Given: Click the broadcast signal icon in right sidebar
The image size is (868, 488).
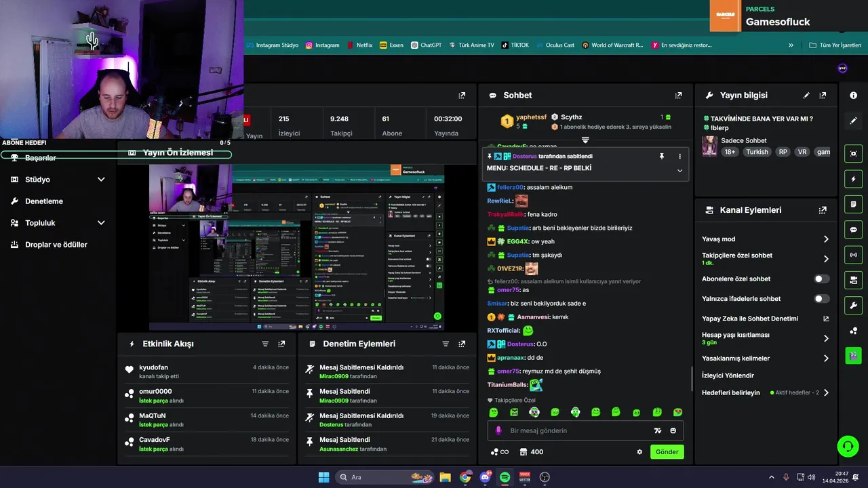Looking at the screenshot, I should pyautogui.click(x=853, y=255).
